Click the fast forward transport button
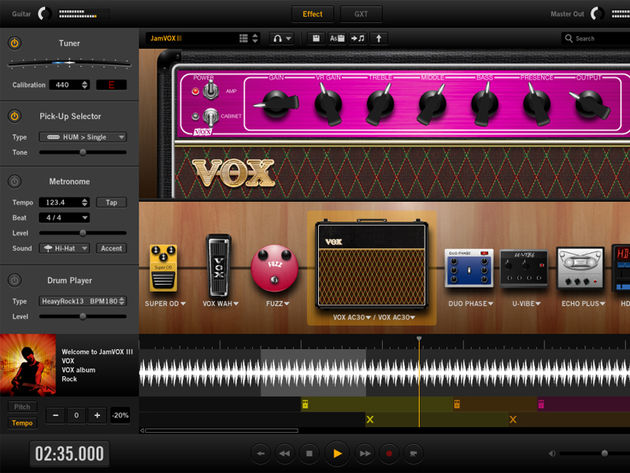The width and height of the screenshot is (630, 473). (x=365, y=453)
